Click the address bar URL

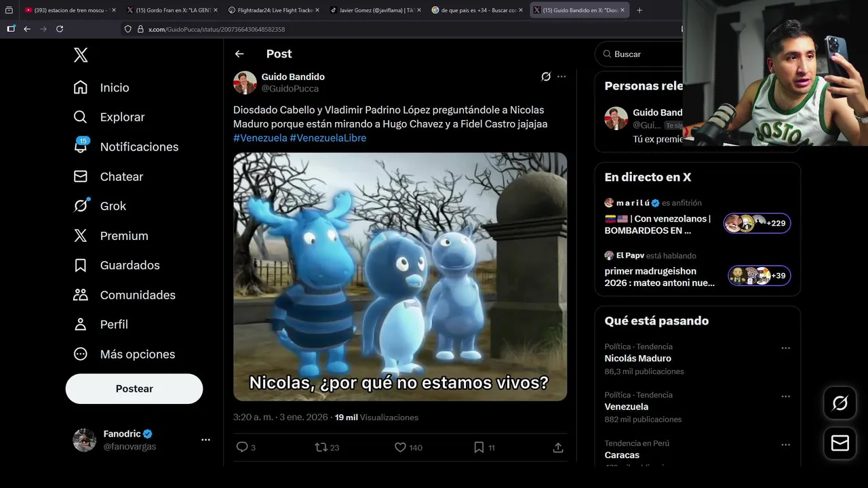click(216, 29)
